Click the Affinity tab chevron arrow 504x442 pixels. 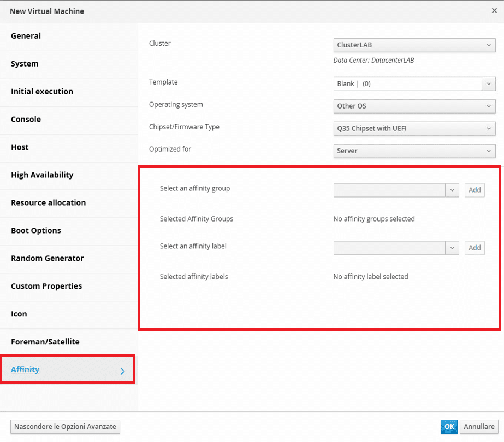pos(122,371)
